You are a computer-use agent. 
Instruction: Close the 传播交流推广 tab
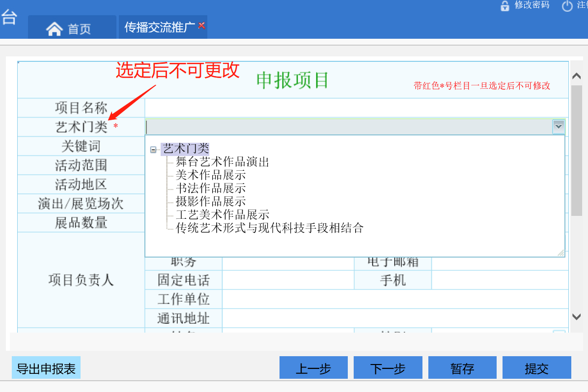click(x=201, y=26)
